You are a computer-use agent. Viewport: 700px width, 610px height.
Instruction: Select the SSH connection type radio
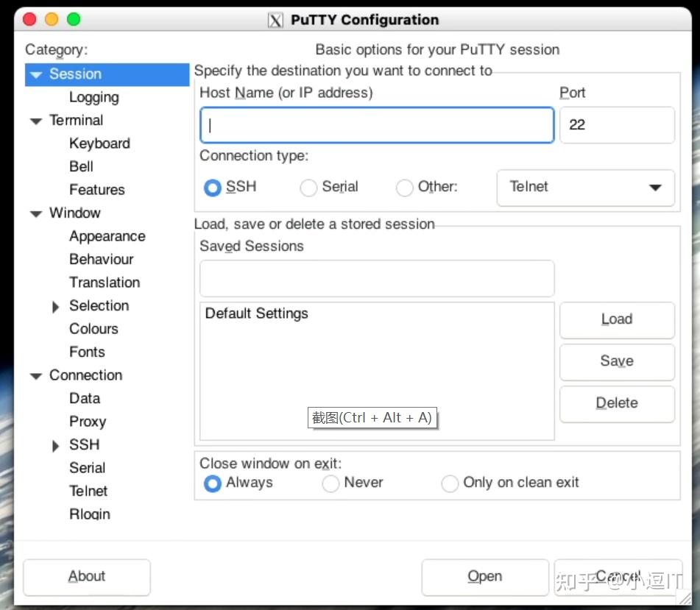point(213,188)
